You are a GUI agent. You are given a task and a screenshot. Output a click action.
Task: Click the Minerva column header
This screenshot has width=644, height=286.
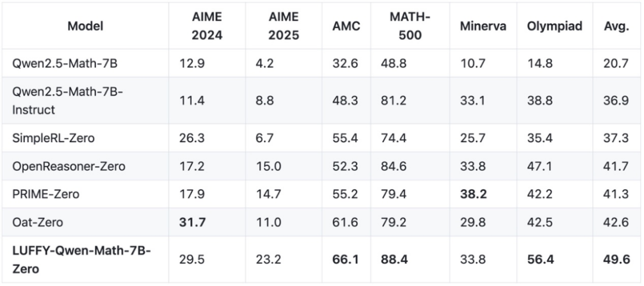483,27
